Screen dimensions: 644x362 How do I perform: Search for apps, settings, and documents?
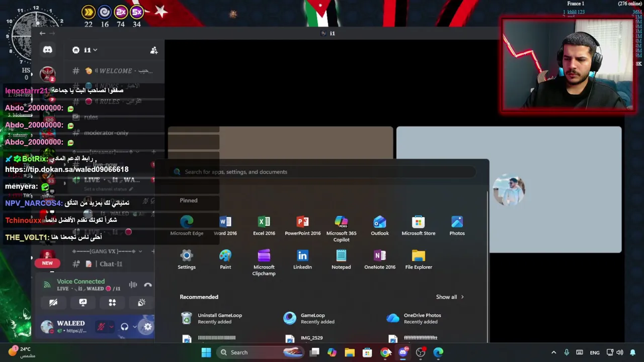pyautogui.click(x=322, y=172)
